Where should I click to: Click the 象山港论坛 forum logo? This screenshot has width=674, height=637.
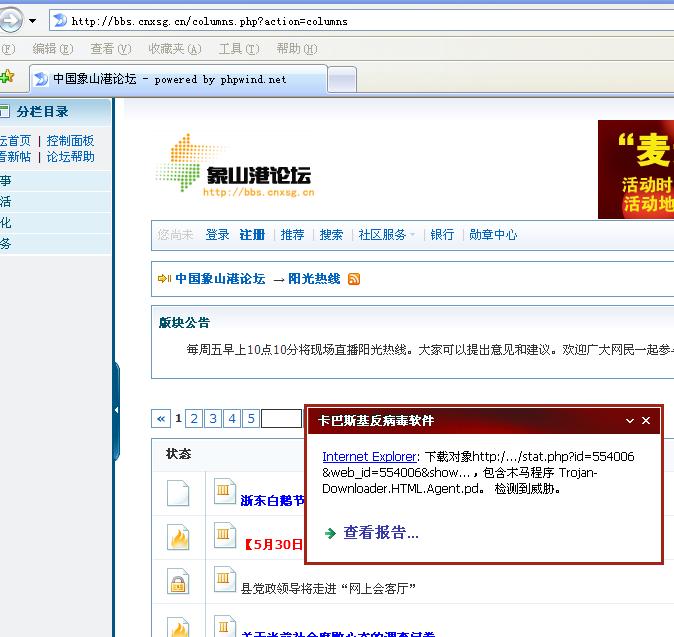click(236, 166)
